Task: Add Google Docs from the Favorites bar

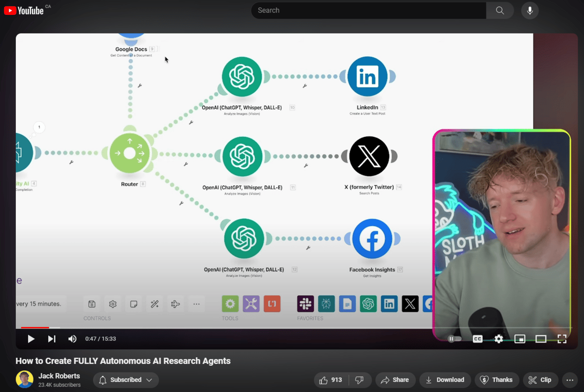Action: (x=348, y=304)
